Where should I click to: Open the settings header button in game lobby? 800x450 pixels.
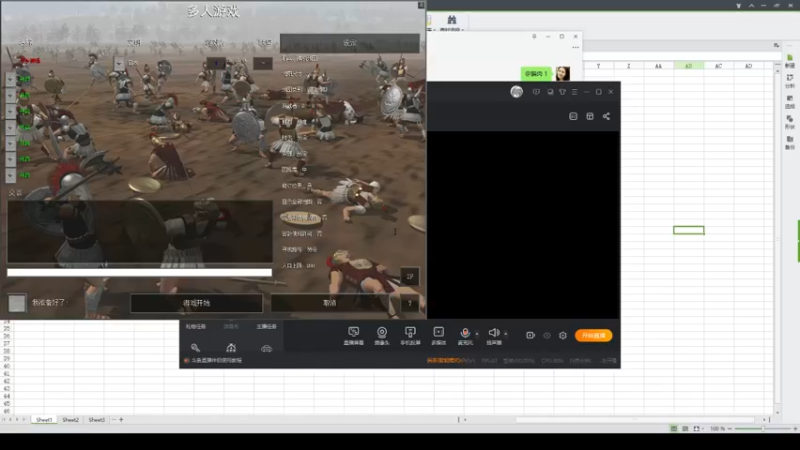click(x=349, y=43)
